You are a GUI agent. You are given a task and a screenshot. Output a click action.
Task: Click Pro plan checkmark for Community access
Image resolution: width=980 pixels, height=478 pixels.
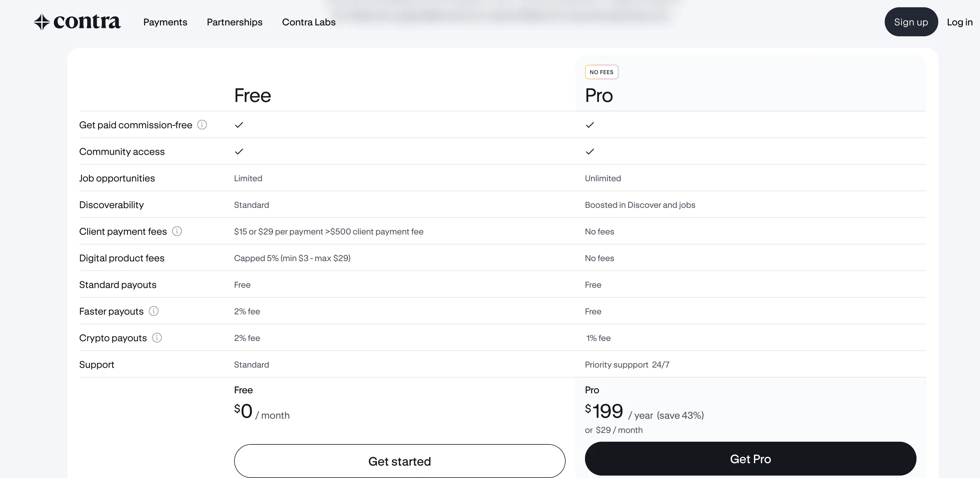point(590,152)
